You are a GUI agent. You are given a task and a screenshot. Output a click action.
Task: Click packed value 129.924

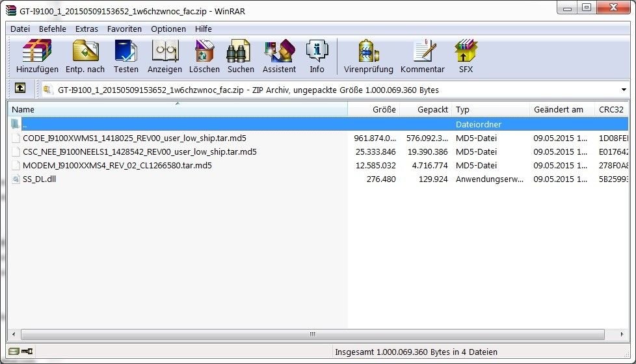tap(433, 179)
